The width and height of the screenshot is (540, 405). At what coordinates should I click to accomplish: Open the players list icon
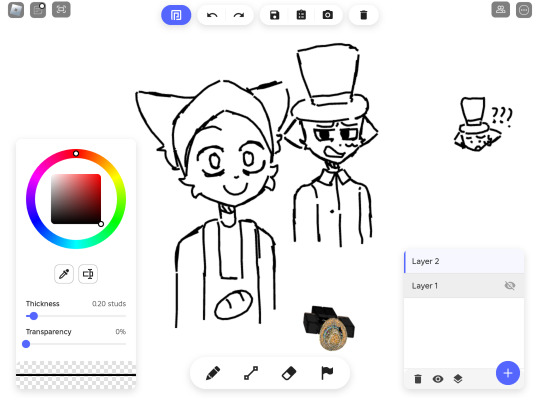[500, 10]
